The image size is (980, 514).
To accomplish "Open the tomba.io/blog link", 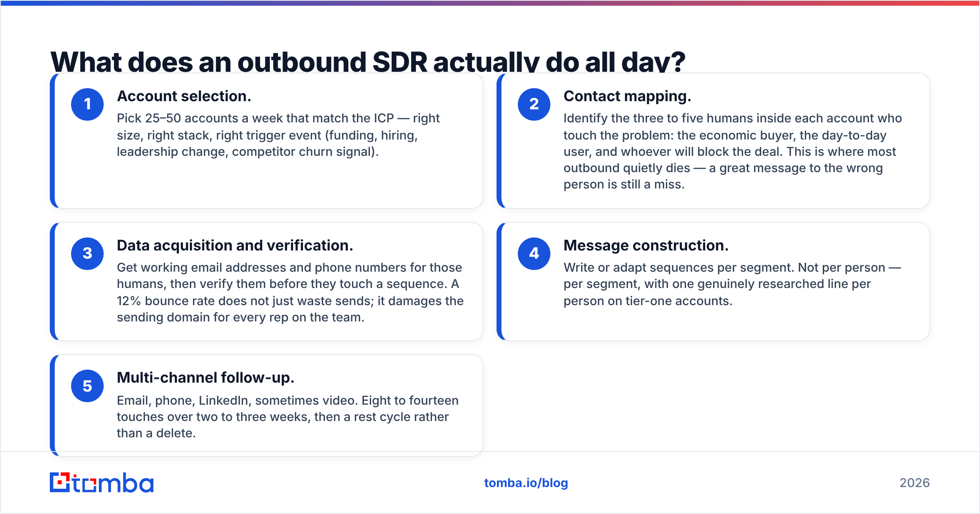I will pos(526,483).
